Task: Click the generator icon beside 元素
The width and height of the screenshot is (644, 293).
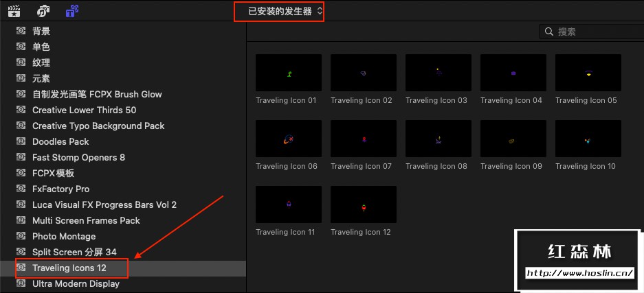Action: [x=21, y=78]
